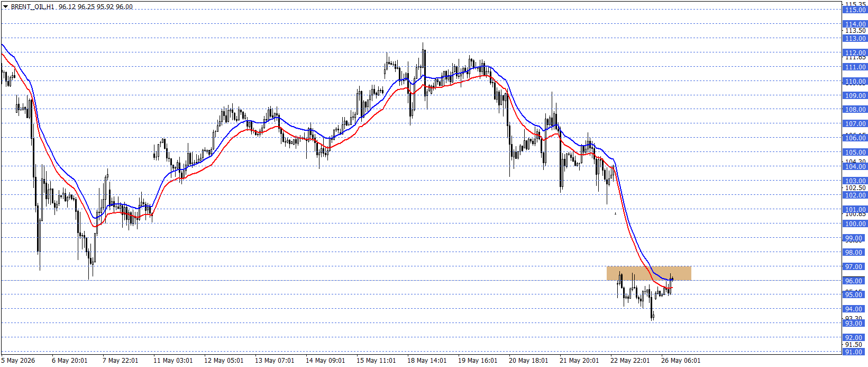
Task: Click the 91.00 price level label
Action: 855,352
